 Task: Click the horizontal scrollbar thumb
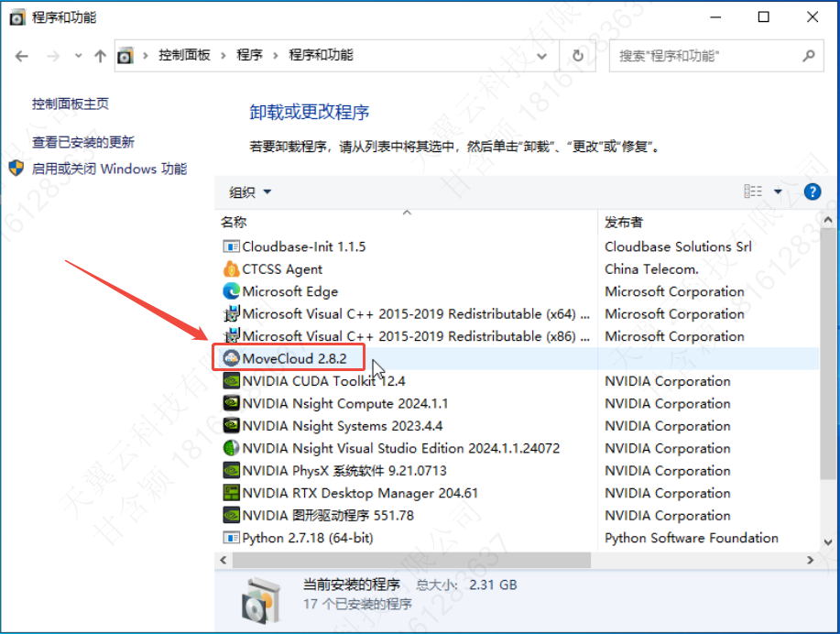pos(411,560)
